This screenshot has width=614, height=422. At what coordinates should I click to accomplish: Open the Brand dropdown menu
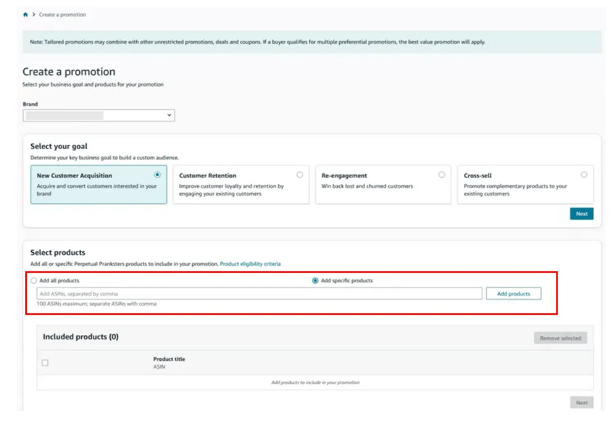point(98,115)
